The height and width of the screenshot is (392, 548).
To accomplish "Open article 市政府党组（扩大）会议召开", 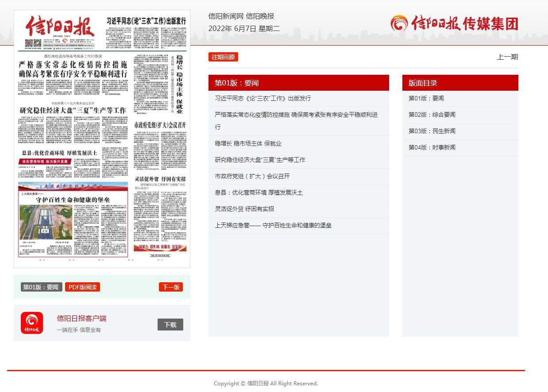I will pyautogui.click(x=252, y=176).
